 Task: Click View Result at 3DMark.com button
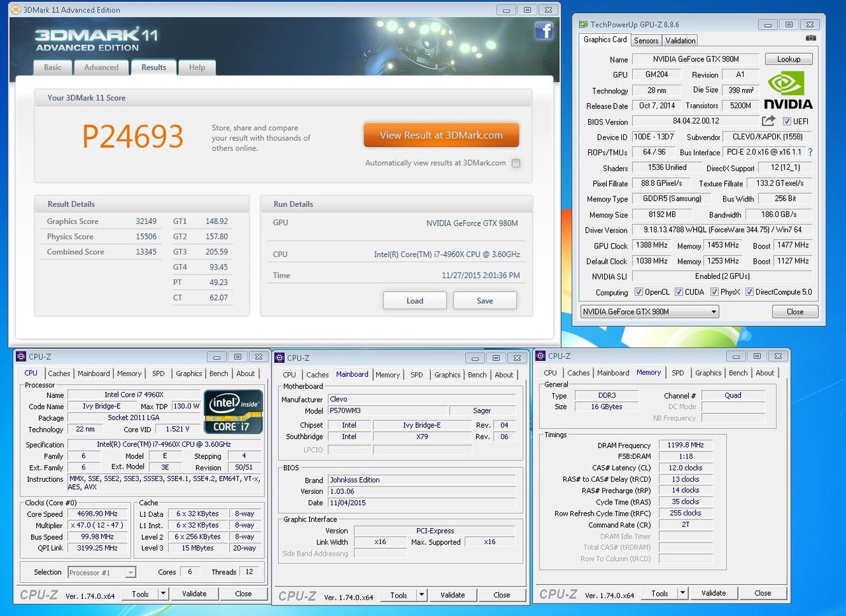pos(442,135)
